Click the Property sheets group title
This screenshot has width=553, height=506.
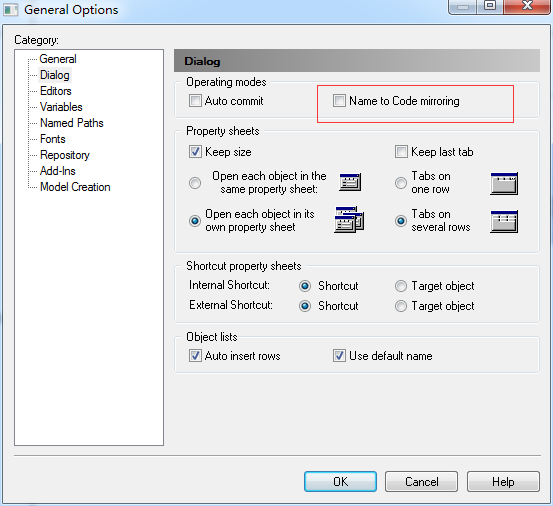point(223,131)
